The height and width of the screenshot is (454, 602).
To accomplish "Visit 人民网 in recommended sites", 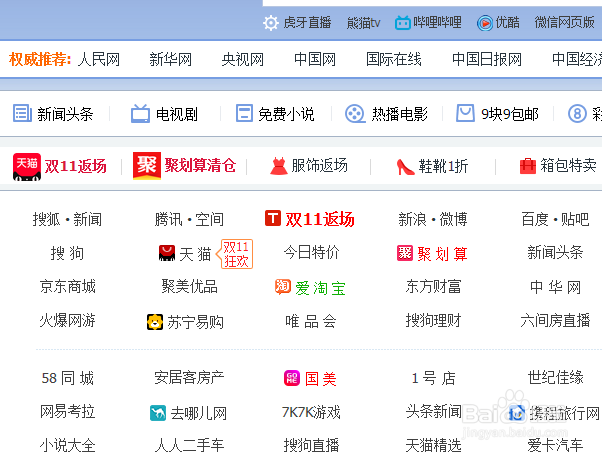I will (x=99, y=59).
